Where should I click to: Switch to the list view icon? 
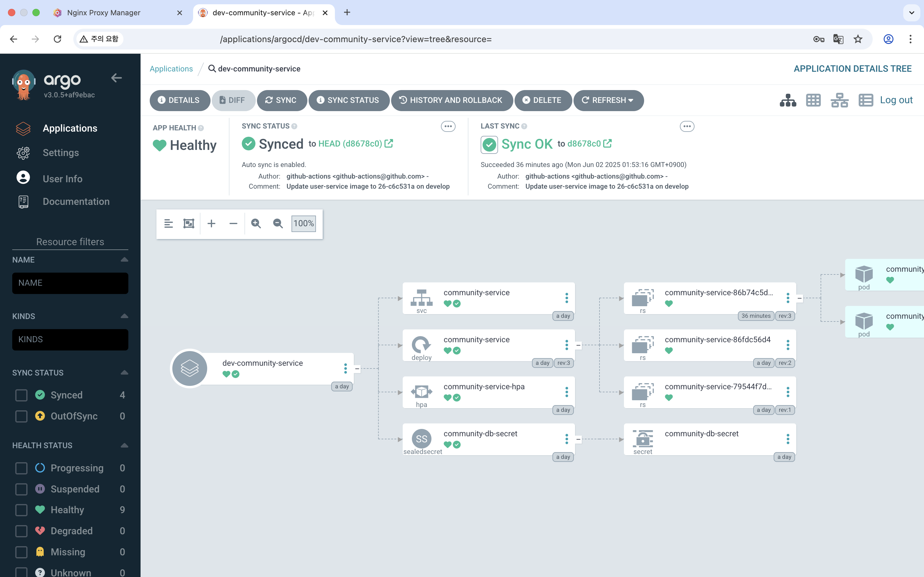(x=865, y=100)
